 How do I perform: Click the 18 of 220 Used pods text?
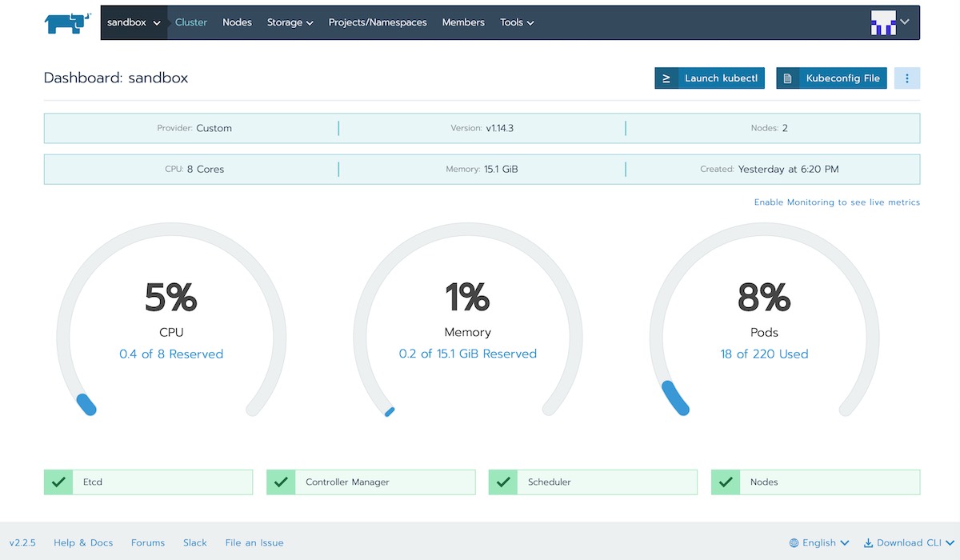[764, 354]
